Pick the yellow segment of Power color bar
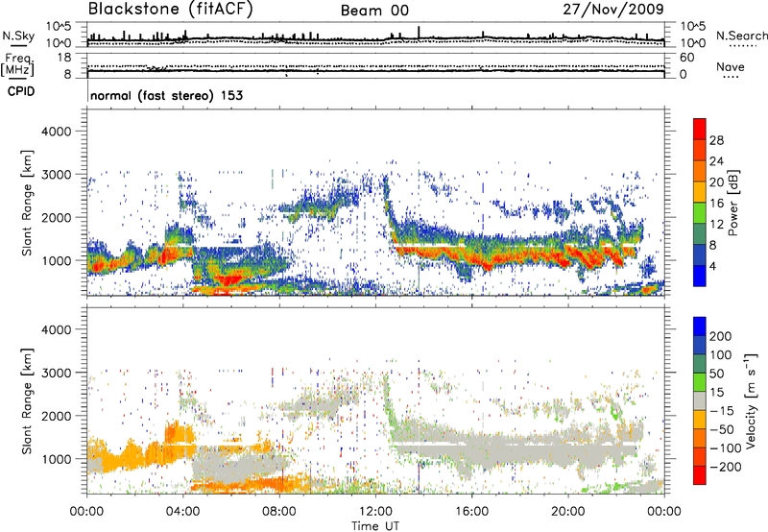The height and width of the screenshot is (532, 768). point(700,192)
